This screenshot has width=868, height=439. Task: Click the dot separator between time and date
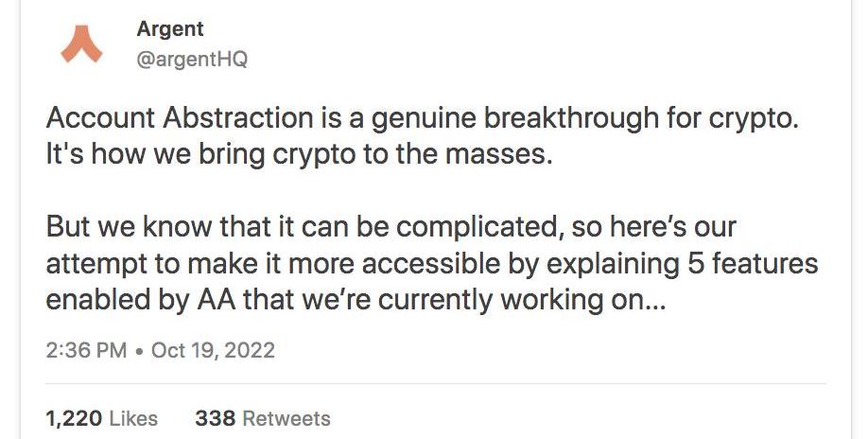(139, 351)
